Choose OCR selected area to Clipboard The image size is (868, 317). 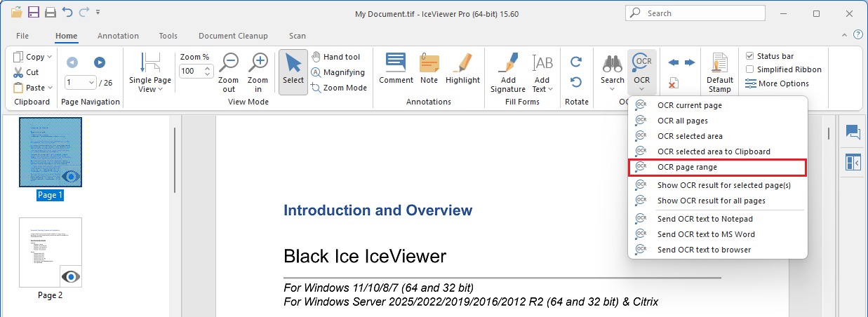(718, 151)
